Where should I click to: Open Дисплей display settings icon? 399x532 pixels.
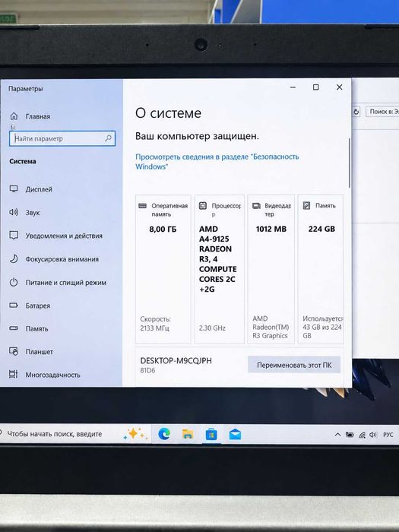click(14, 189)
